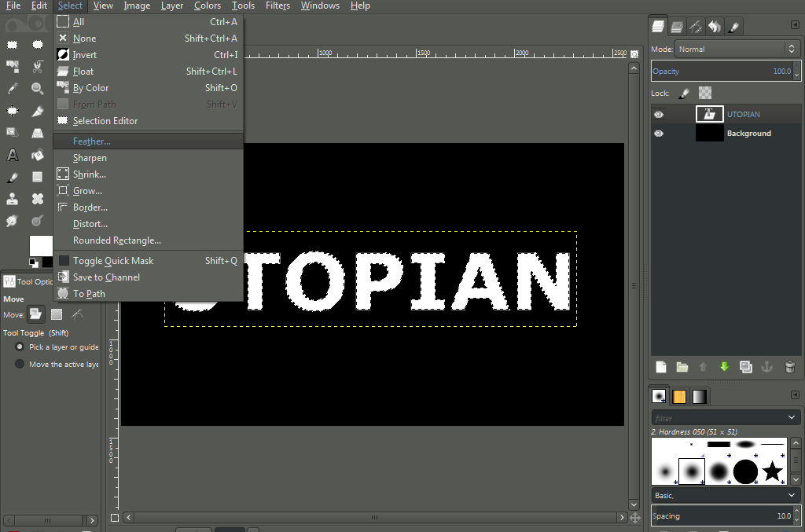This screenshot has width=805, height=532.
Task: Switch to the Paths tab
Action: tap(696, 27)
